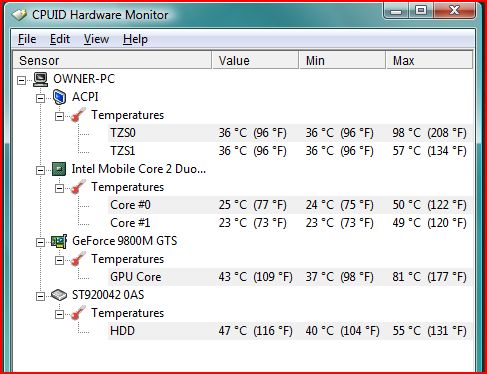Viewport: 487px width, 374px height.
Task: Click the Intel CPU chip icon
Action: [x=59, y=169]
